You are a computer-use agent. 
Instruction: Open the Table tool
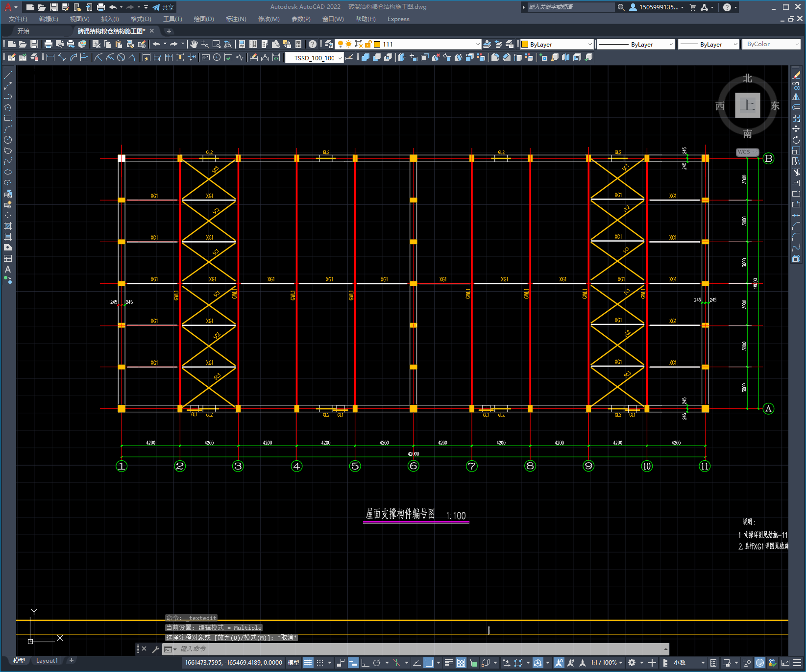tap(8, 258)
